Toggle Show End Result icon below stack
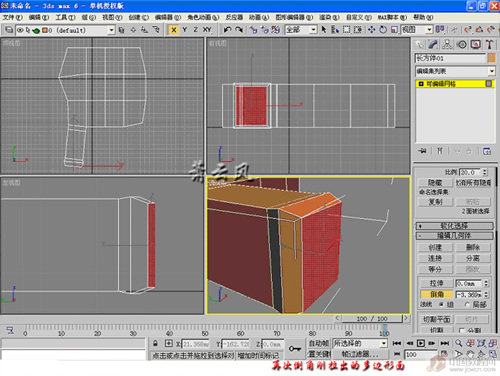Image resolution: width=500 pixels, height=376 pixels. coord(440,151)
